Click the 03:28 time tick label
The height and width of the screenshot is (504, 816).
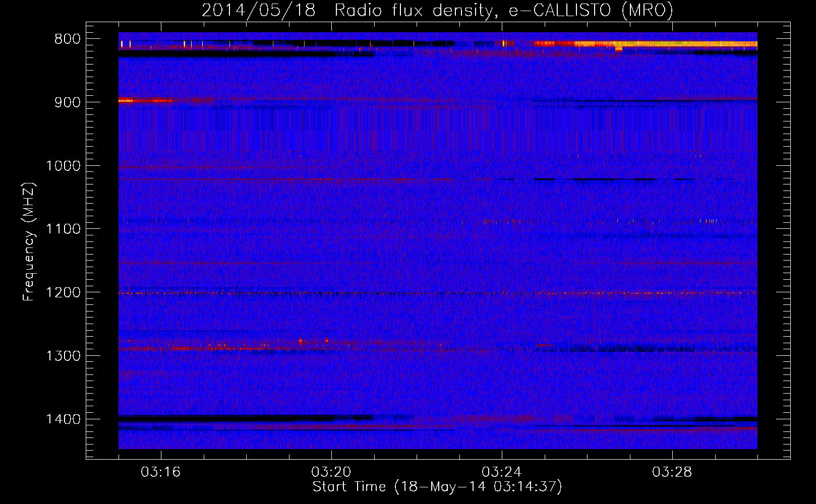(x=672, y=472)
